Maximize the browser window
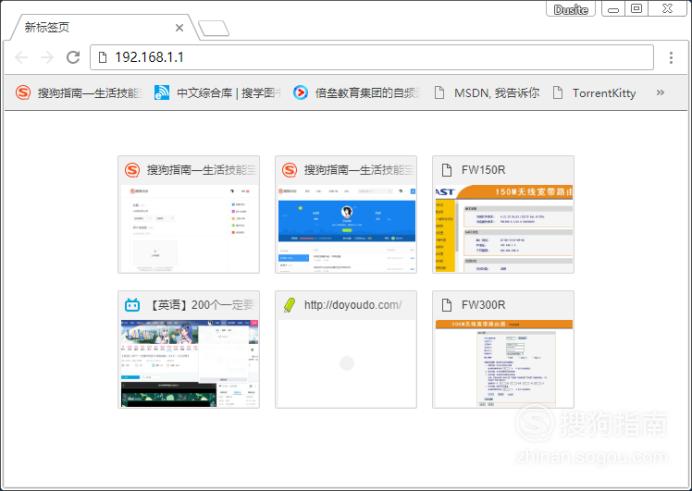The height and width of the screenshot is (491, 692). click(636, 9)
